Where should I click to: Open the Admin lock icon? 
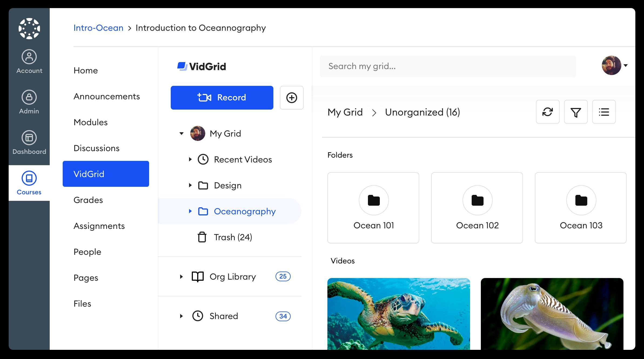pos(29,97)
